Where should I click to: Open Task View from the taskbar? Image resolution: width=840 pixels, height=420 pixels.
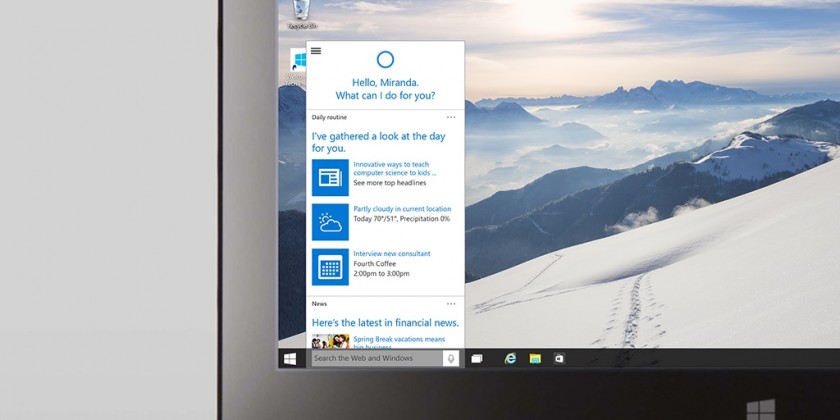click(477, 358)
